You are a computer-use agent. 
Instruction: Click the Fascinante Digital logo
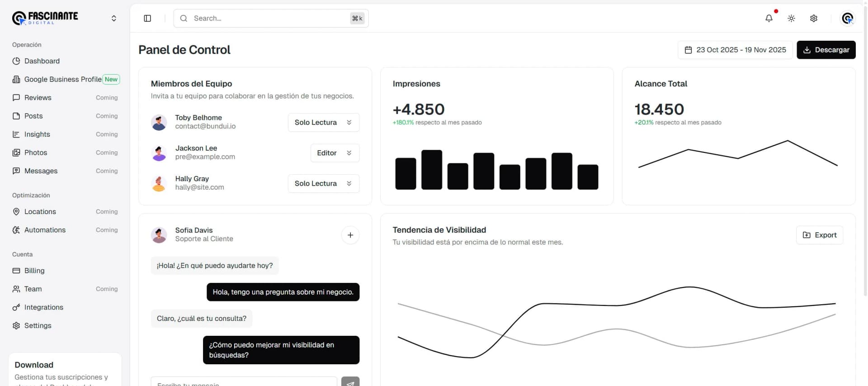[x=45, y=18]
